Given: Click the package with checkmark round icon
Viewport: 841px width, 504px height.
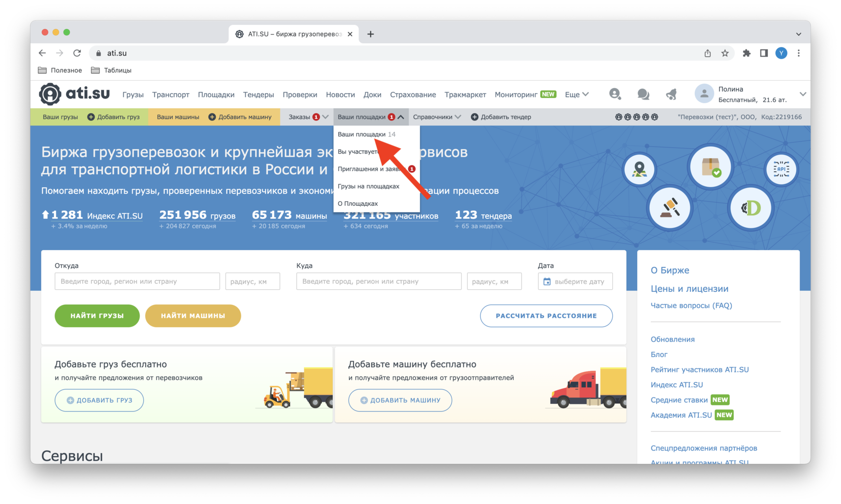Looking at the screenshot, I should pyautogui.click(x=710, y=167).
